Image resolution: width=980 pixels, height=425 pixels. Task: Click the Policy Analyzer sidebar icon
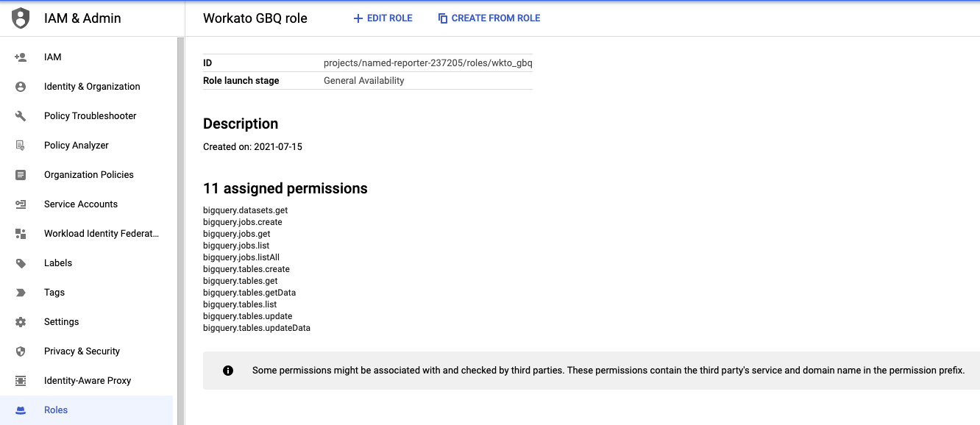pyautogui.click(x=21, y=145)
